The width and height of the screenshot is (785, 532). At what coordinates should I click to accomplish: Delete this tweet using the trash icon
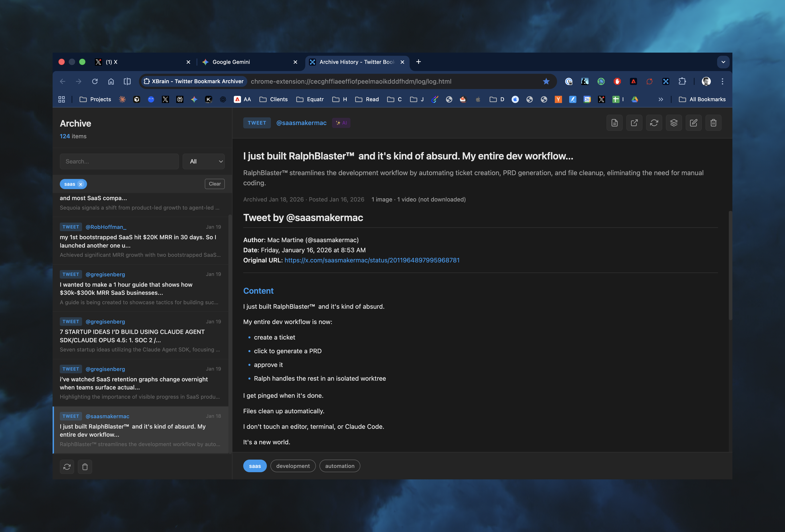[713, 123]
